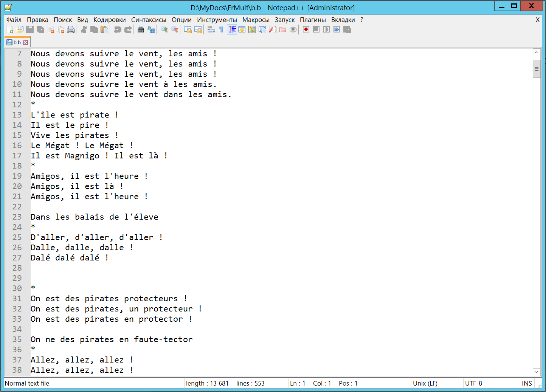This screenshot has height=392, width=546.
Task: Click the Open file folder icon
Action: pos(20,30)
